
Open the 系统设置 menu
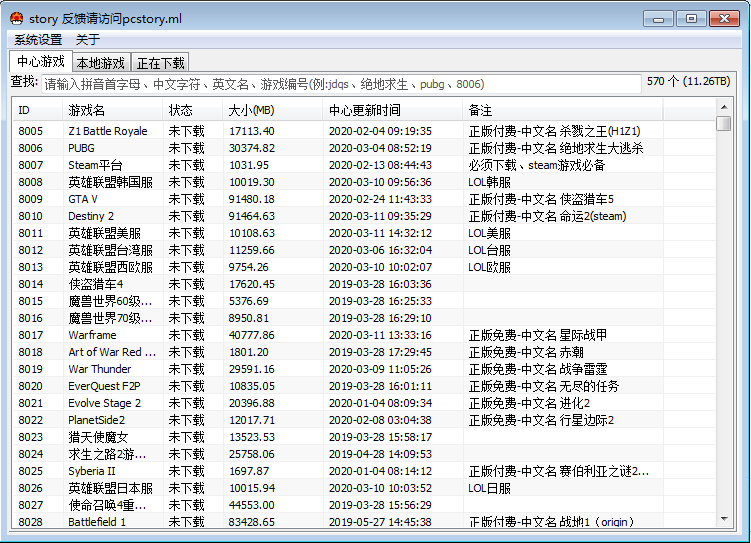coord(38,40)
